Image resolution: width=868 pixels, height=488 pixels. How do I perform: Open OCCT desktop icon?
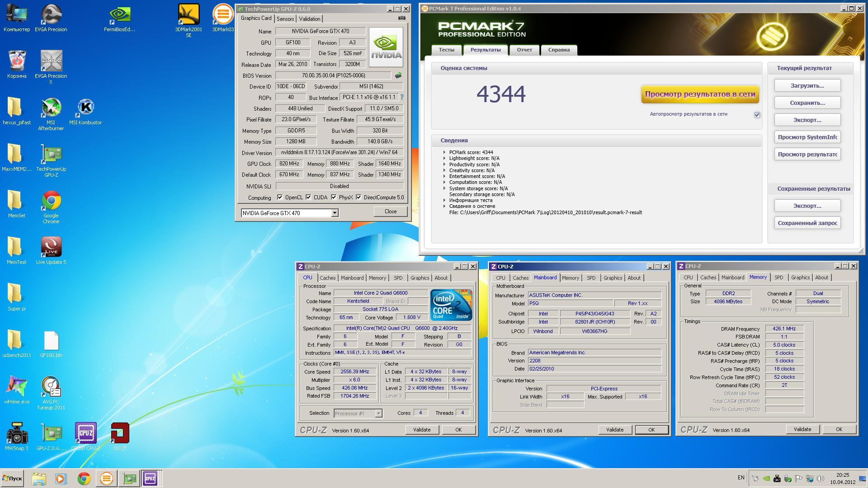pos(120,437)
